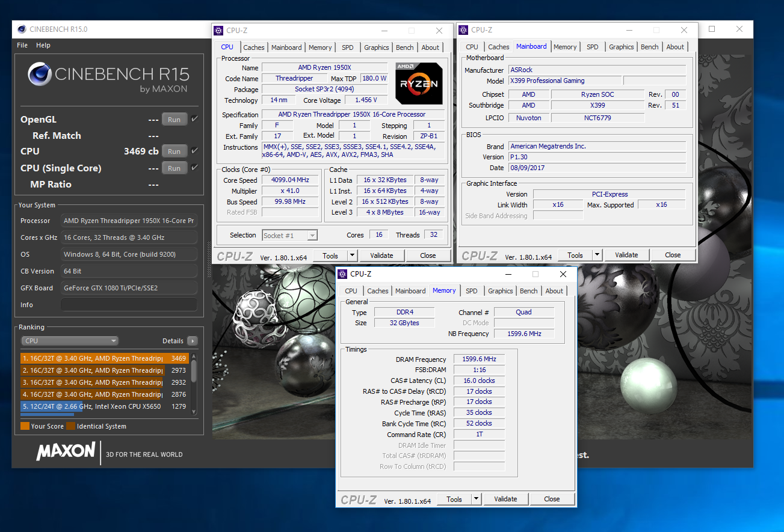This screenshot has width=784, height=532.
Task: Click the BIOS Version P1.30 field
Action: tap(597, 157)
